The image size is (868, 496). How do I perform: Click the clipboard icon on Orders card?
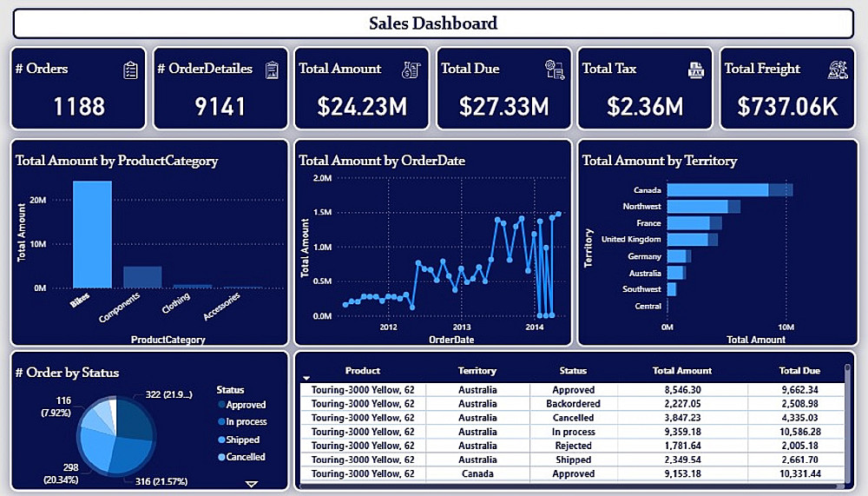(130, 70)
